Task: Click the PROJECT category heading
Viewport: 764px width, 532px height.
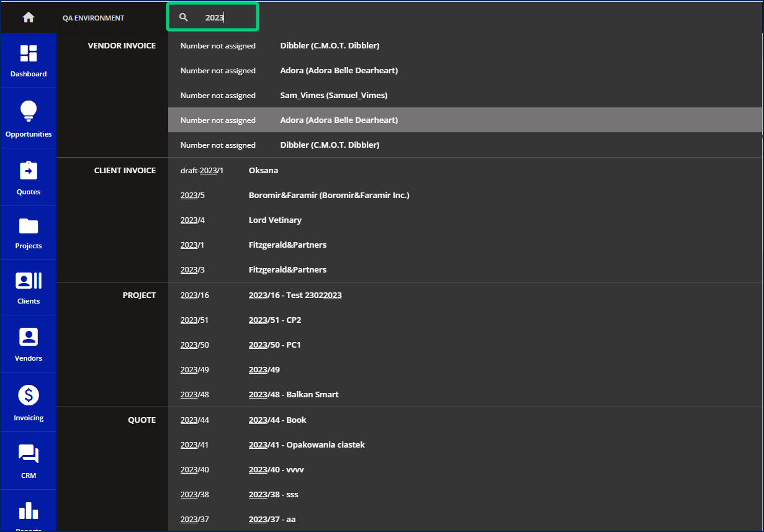Action: [x=139, y=295]
